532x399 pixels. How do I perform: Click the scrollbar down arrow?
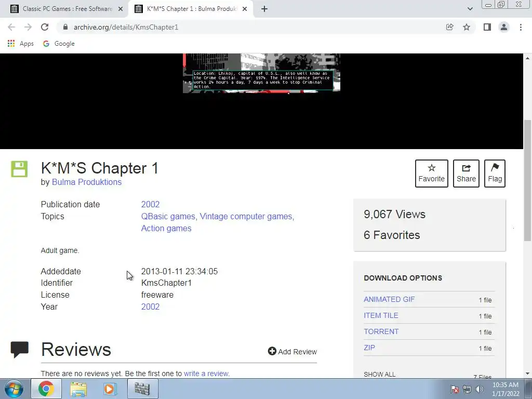(x=528, y=374)
